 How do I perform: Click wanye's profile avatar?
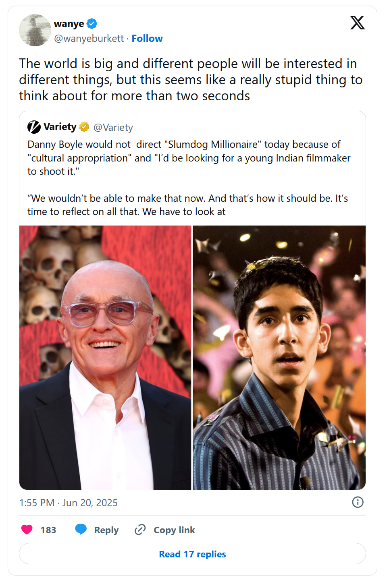[x=35, y=30]
